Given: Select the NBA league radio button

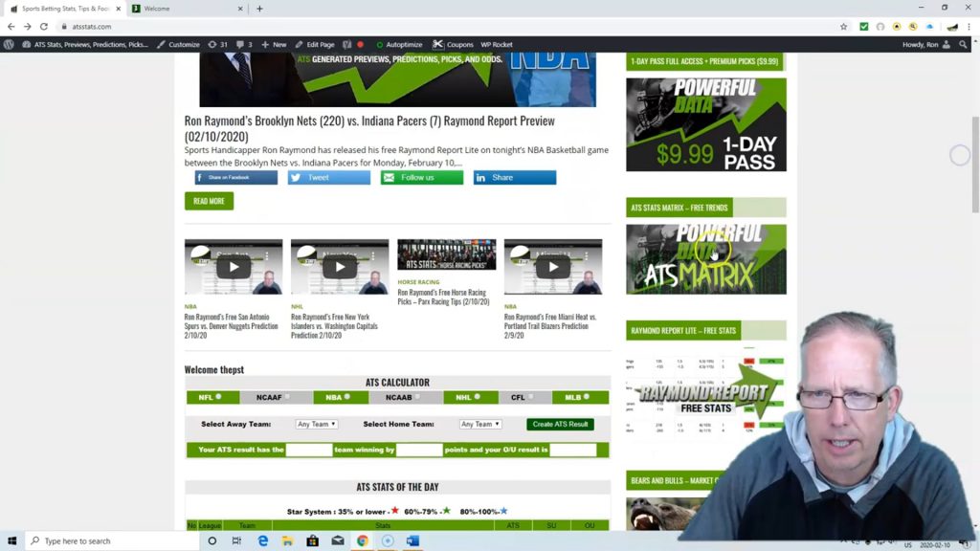Looking at the screenshot, I should point(346,397).
